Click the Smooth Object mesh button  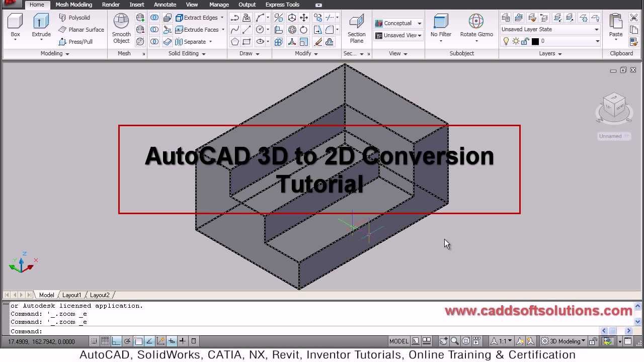[x=121, y=28]
